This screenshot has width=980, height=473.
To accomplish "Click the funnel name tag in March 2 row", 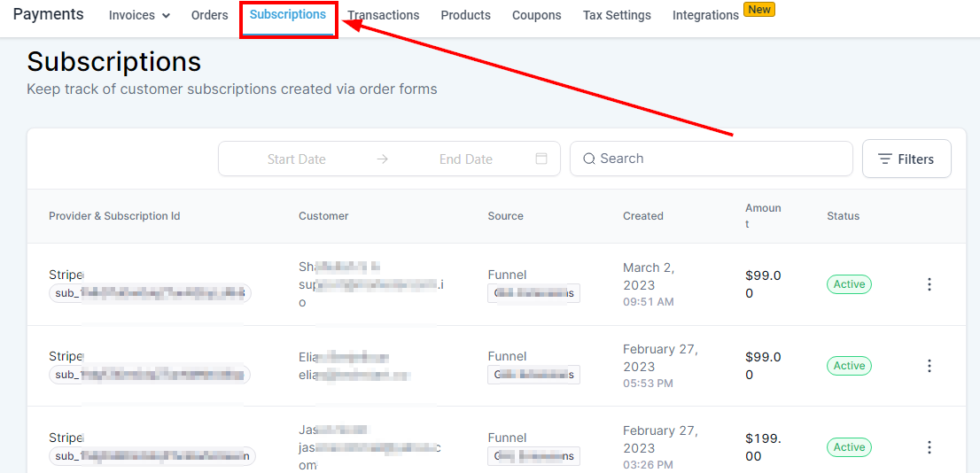I will (x=533, y=293).
